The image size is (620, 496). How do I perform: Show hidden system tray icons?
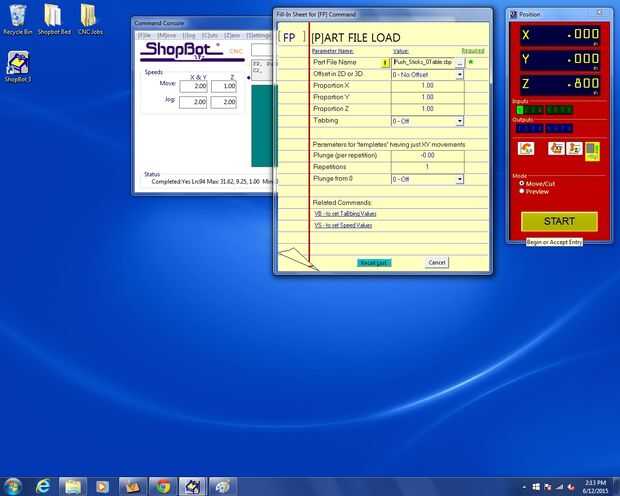524,487
